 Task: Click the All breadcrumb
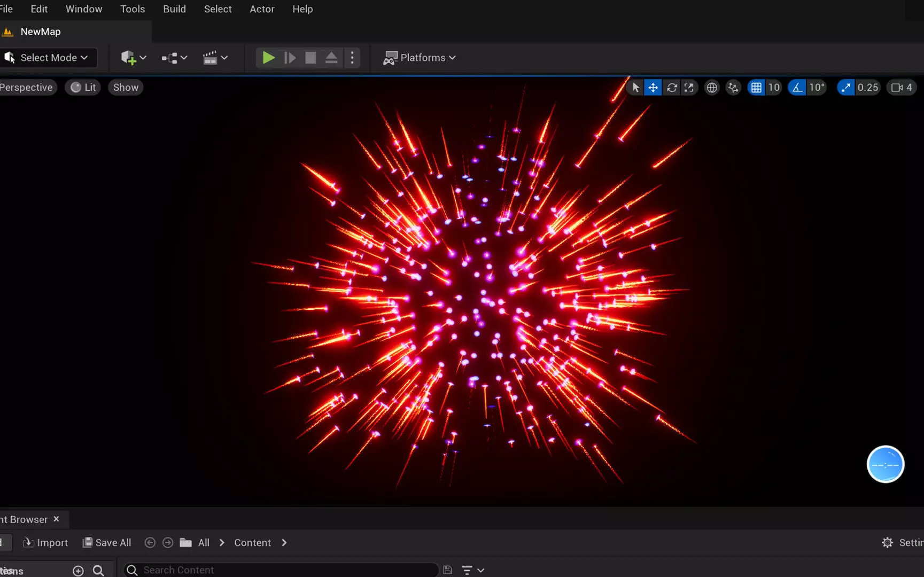tap(204, 543)
